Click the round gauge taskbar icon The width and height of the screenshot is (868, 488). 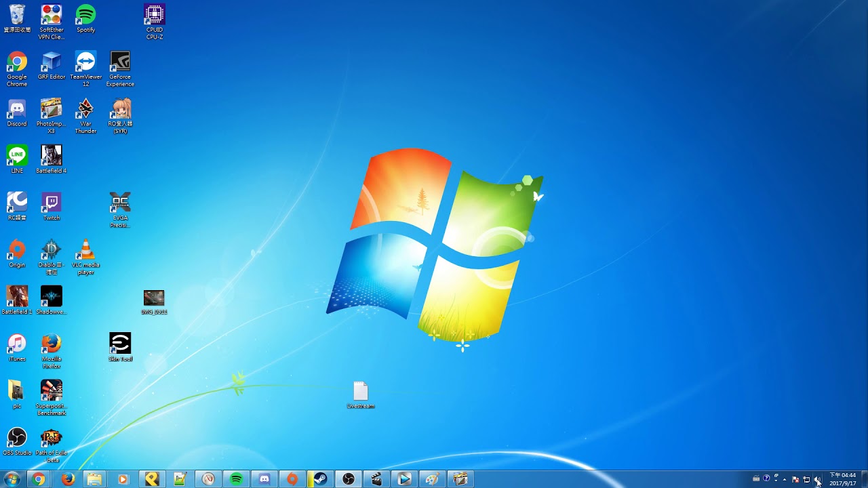(208, 479)
